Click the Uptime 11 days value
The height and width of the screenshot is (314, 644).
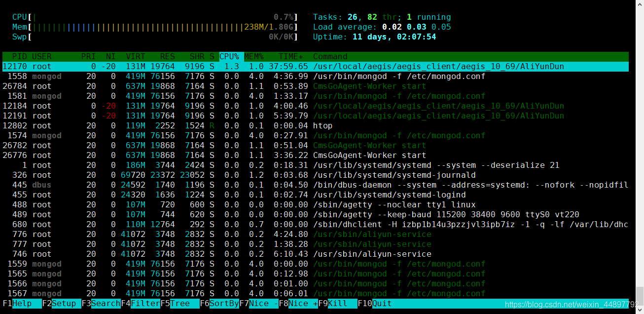[394, 37]
